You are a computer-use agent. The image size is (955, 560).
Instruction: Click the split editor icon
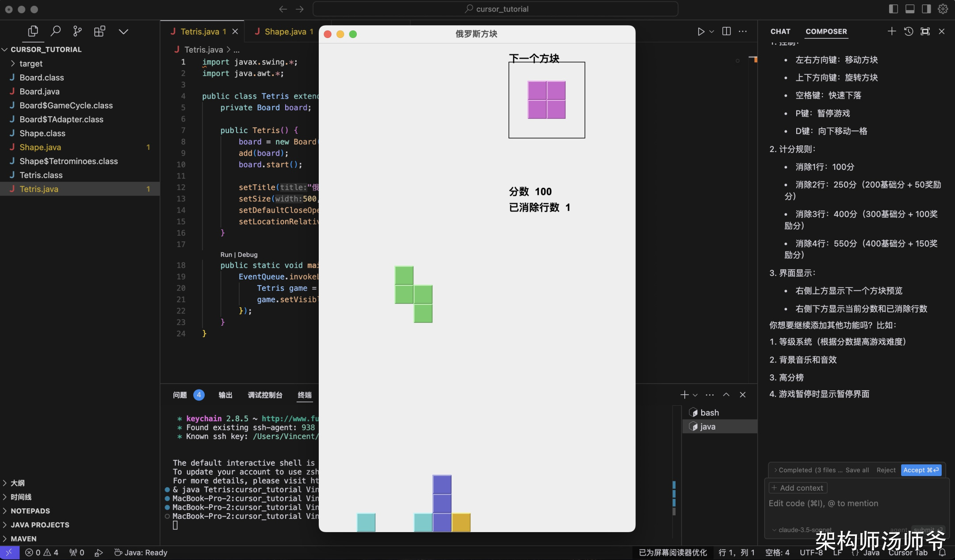point(726,31)
